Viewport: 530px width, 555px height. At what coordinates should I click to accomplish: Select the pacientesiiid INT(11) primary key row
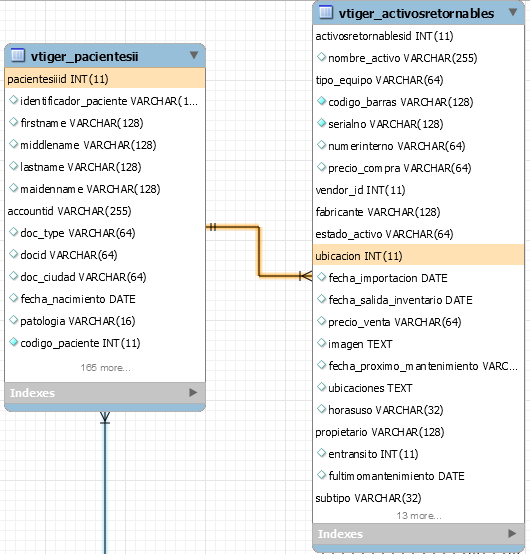tap(105, 79)
